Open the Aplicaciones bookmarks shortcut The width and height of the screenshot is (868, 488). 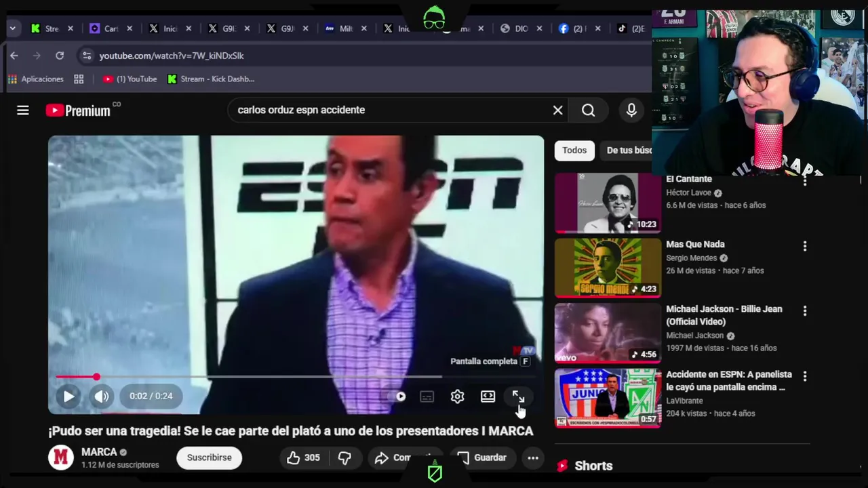click(35, 79)
